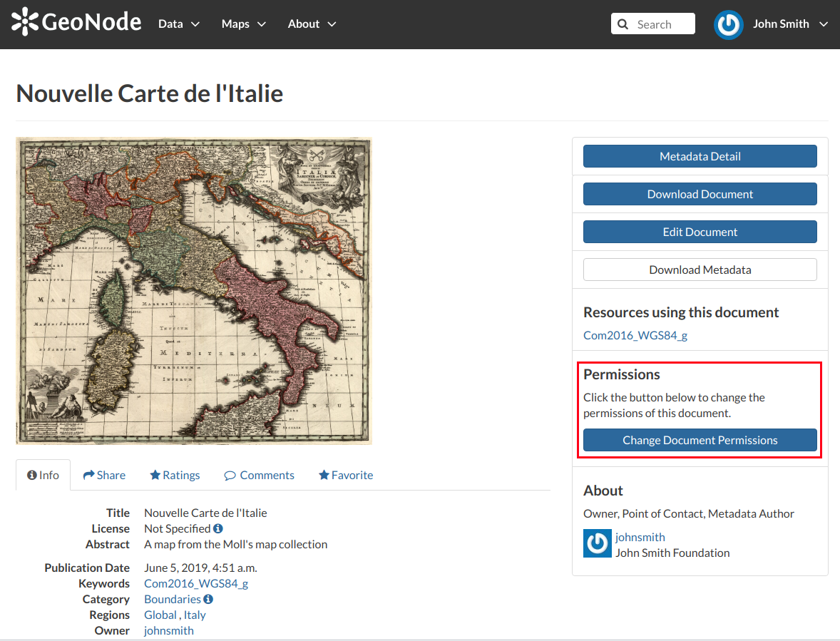This screenshot has width=840, height=641.
Task: Click the License info icon
Action: [217, 528]
